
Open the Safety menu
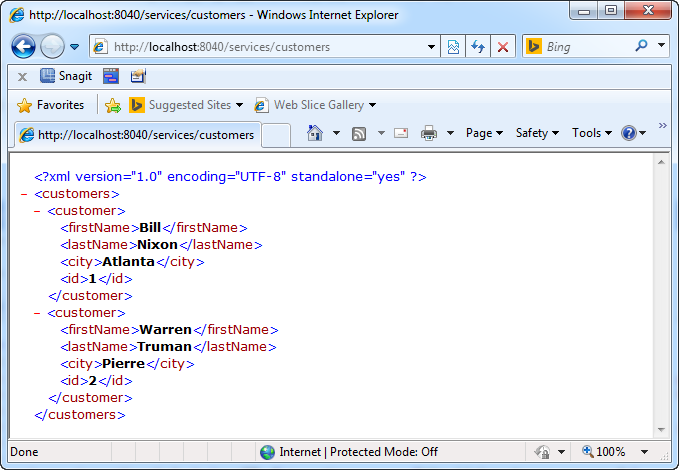(537, 133)
